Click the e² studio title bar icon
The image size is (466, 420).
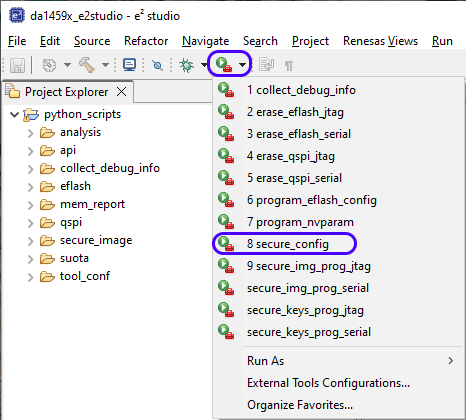(x=17, y=16)
